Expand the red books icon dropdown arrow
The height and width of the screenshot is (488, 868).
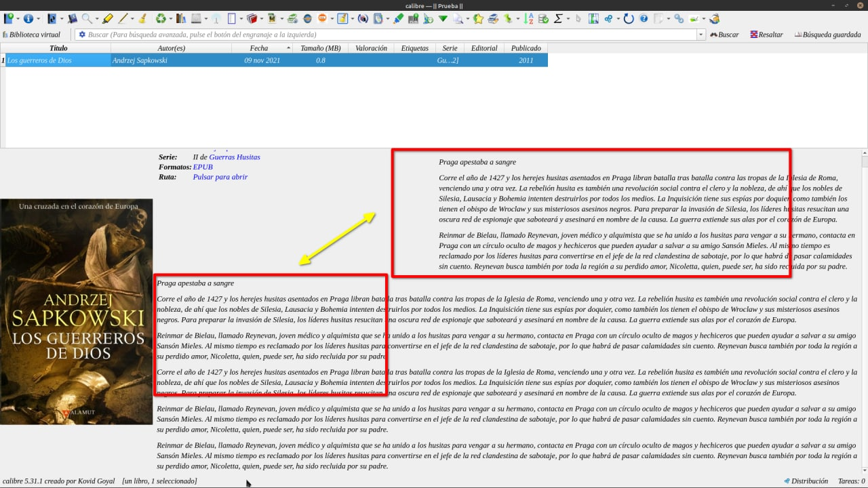[261, 19]
